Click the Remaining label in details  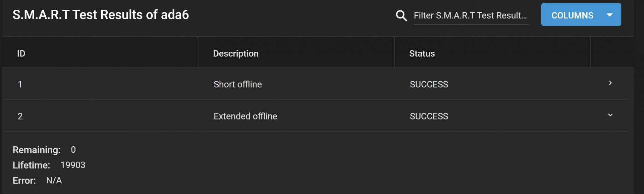point(37,150)
